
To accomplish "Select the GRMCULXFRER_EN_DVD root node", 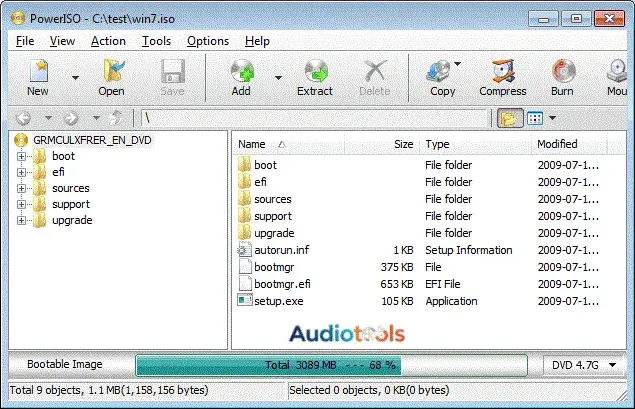I will tap(92, 140).
